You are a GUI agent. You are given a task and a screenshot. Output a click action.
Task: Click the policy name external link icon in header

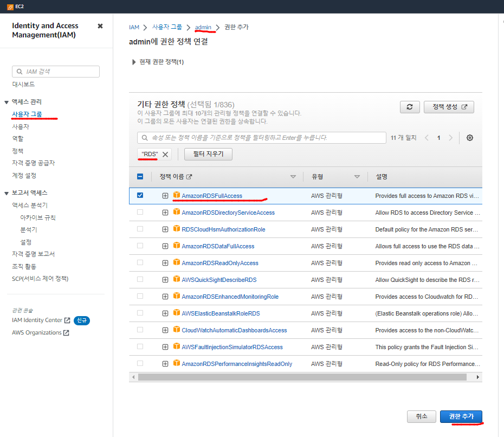[x=189, y=177]
